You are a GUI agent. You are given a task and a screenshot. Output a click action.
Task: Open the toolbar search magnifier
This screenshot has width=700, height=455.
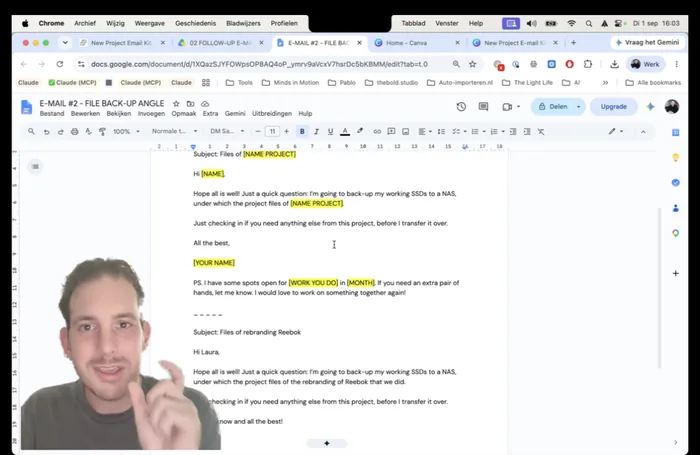(x=31, y=132)
